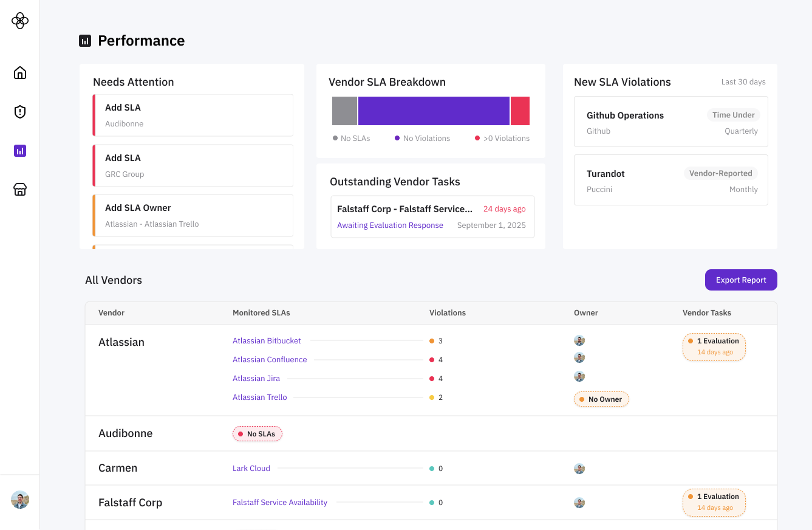The image size is (812, 530).
Task: Click the Atlassian Jira owner avatar
Action: [x=579, y=376]
